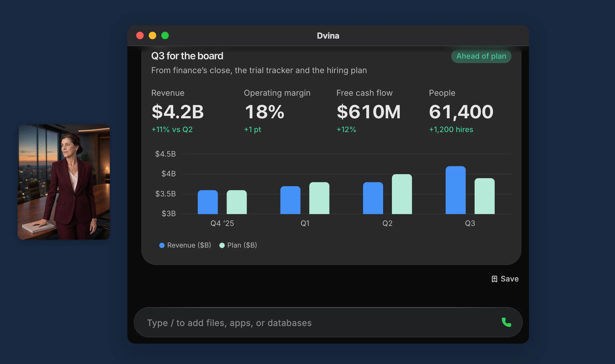615x364 pixels.
Task: Select the mint Q4 '25 plan bar
Action: tap(237, 202)
